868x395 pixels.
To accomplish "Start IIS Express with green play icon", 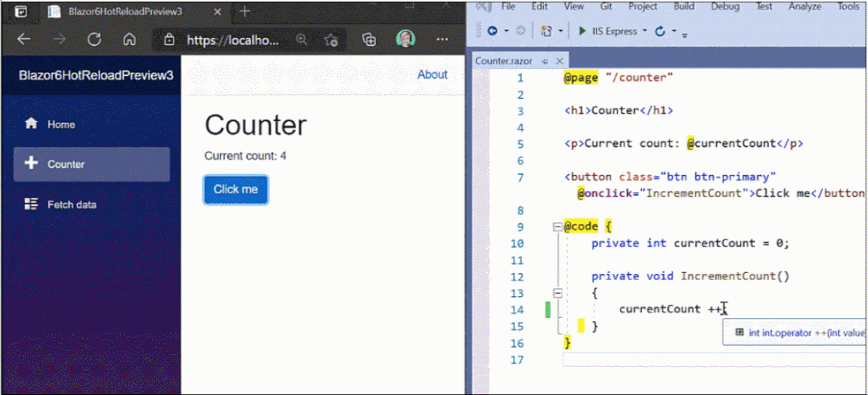I will tap(582, 31).
